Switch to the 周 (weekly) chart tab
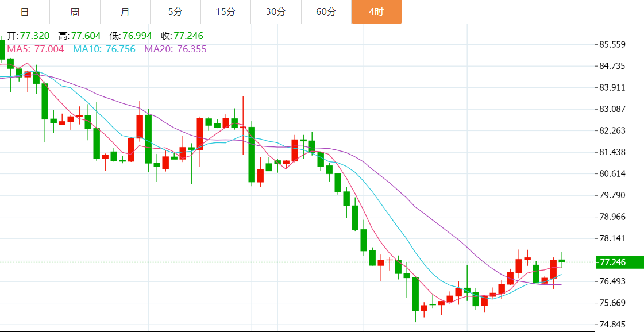The height and width of the screenshot is (332, 644). coord(75,12)
